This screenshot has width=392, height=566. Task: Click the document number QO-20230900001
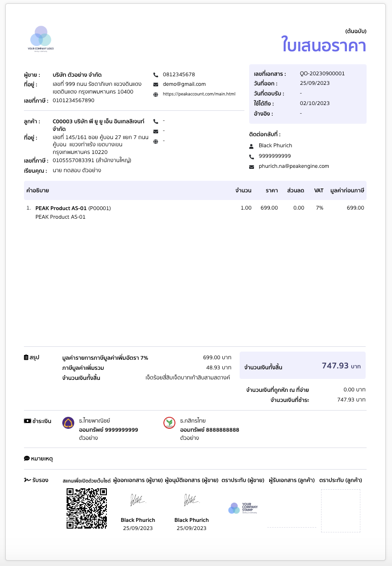click(x=322, y=73)
